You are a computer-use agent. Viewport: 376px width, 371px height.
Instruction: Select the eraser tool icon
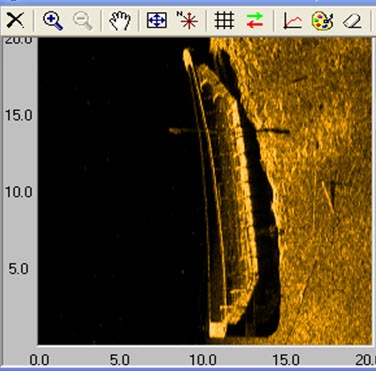point(352,21)
